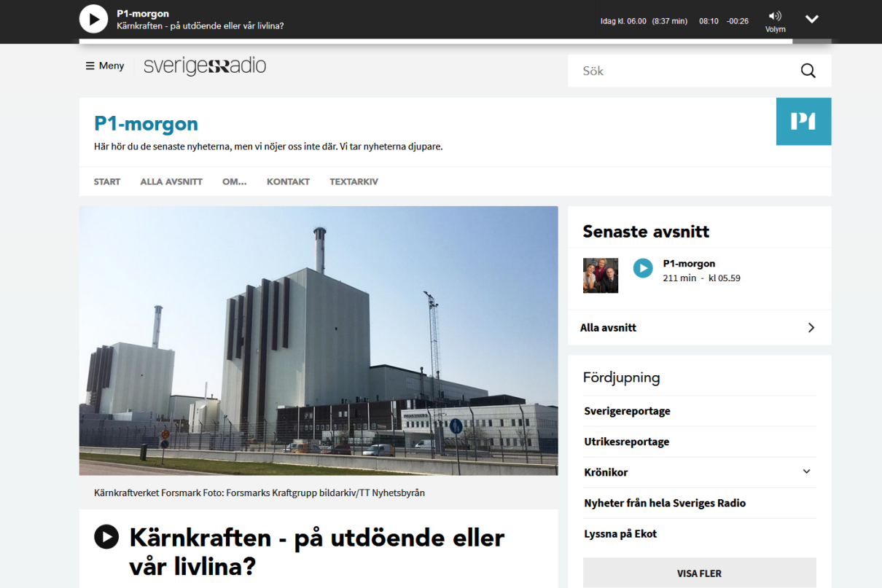Click the playback progress bar
Viewport: 882px width, 588px height.
coord(437,42)
